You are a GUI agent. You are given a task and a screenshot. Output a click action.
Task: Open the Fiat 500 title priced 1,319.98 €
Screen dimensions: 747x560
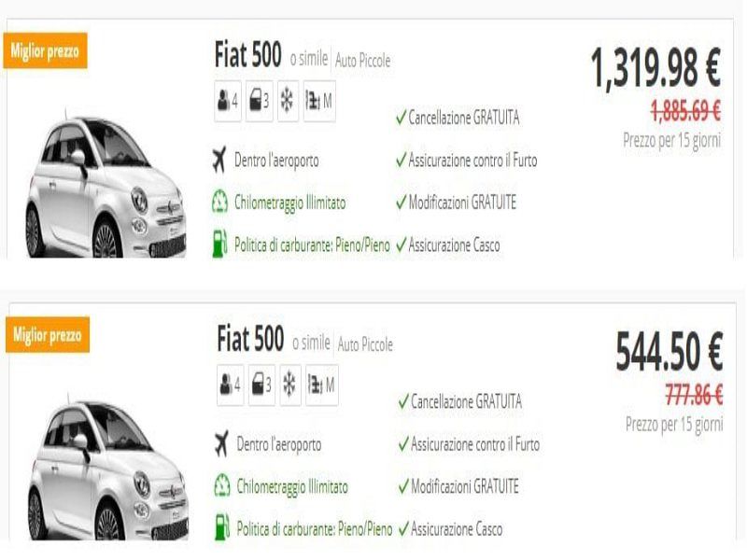pos(247,57)
